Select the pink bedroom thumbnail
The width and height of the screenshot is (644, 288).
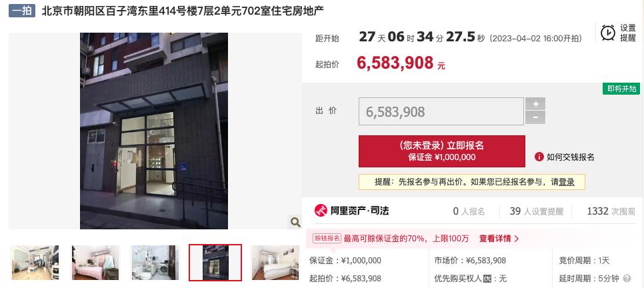tap(96, 263)
